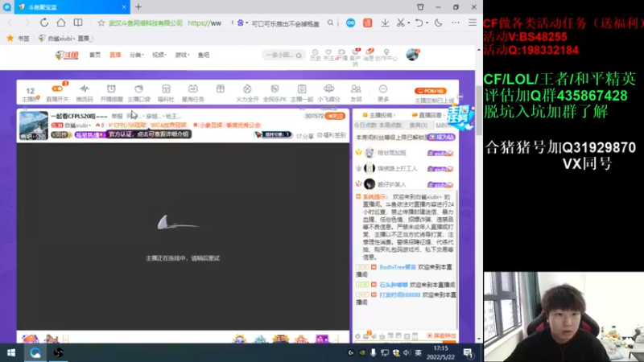Screen dimensions: 644x362
Task: Open the browser hamburger menu
Action: [473, 23]
